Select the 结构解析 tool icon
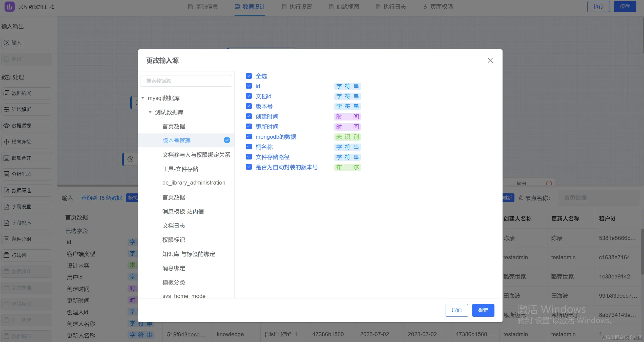 7,110
